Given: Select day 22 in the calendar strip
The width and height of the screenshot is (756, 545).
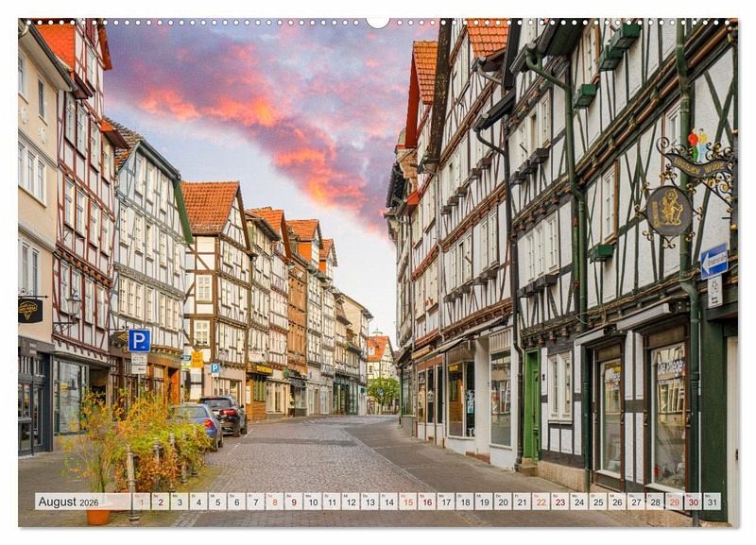Looking at the screenshot, I should click(x=541, y=502).
